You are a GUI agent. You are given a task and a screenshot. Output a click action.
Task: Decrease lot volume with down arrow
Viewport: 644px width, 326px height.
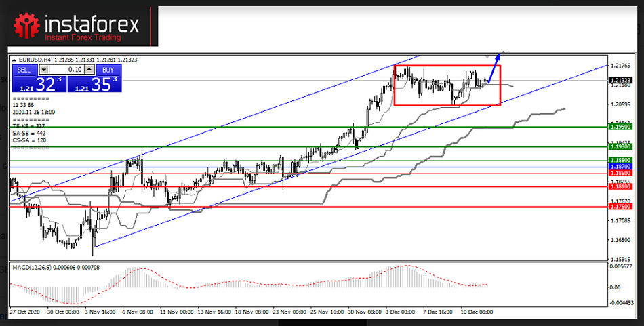pyautogui.click(x=45, y=69)
